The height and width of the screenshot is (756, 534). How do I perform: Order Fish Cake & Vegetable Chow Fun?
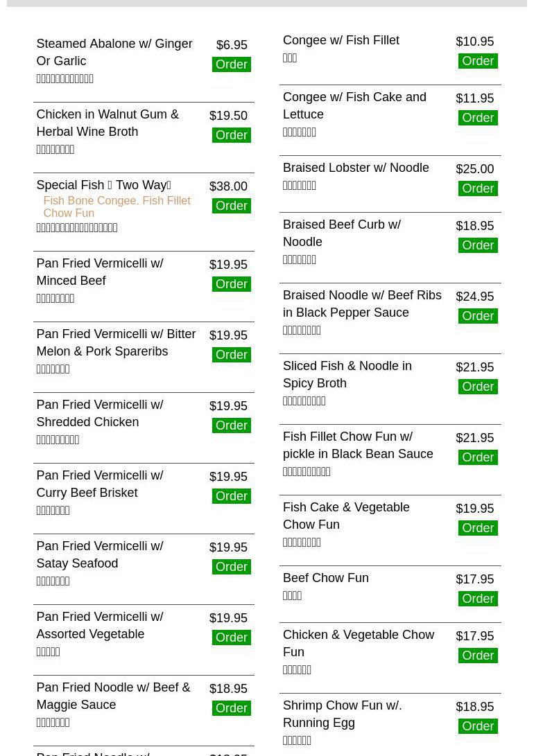(478, 528)
